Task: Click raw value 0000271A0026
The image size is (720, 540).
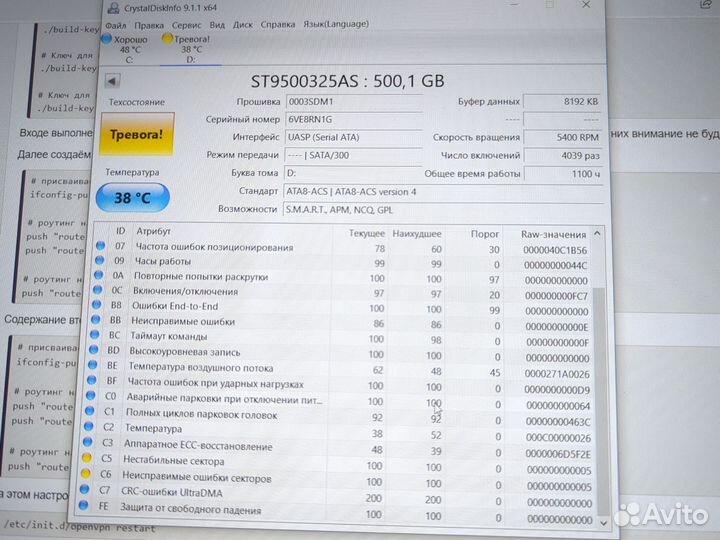Action: coord(557,374)
